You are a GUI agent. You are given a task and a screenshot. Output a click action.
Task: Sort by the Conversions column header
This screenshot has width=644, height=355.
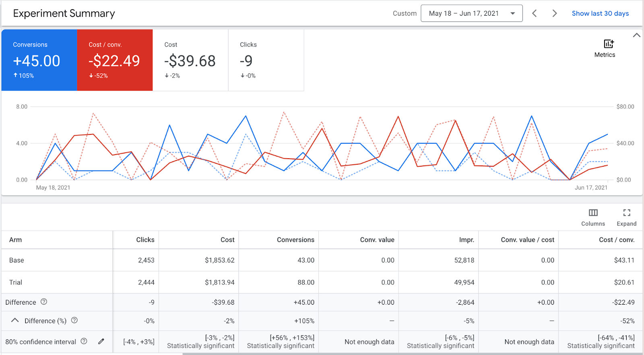[x=295, y=240]
